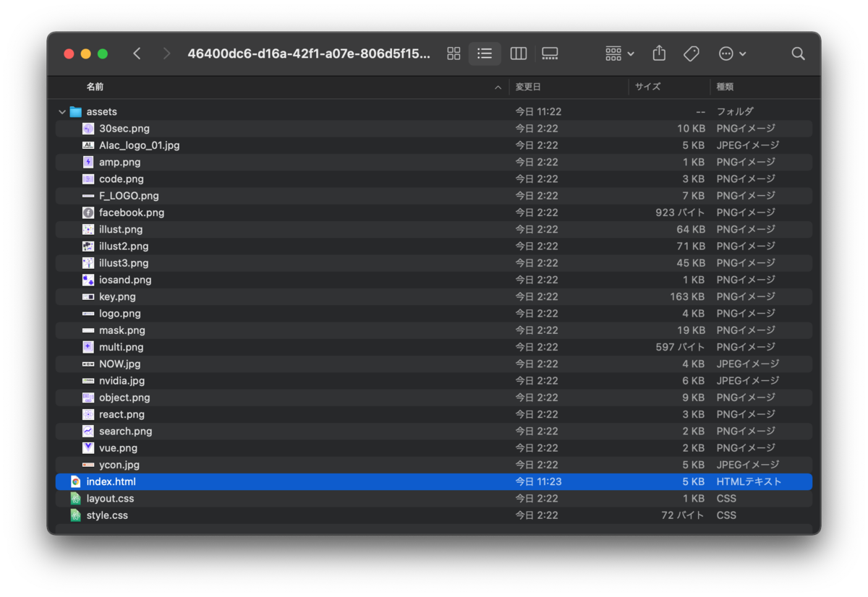Click the layout.css file icon

(x=75, y=498)
